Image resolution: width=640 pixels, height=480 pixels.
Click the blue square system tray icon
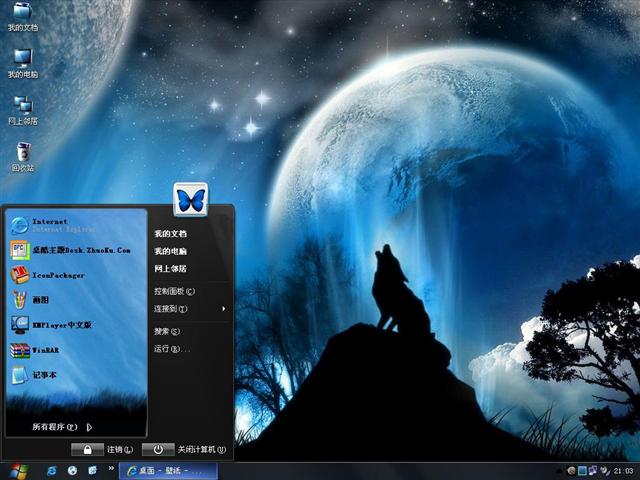pyautogui.click(x=582, y=471)
